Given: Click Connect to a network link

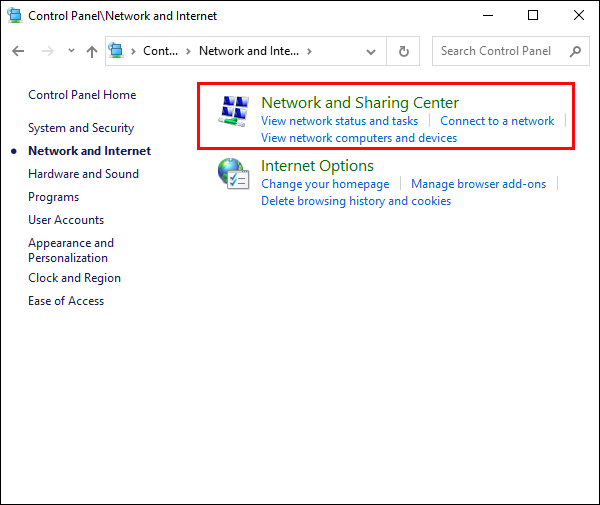Looking at the screenshot, I should point(497,121).
